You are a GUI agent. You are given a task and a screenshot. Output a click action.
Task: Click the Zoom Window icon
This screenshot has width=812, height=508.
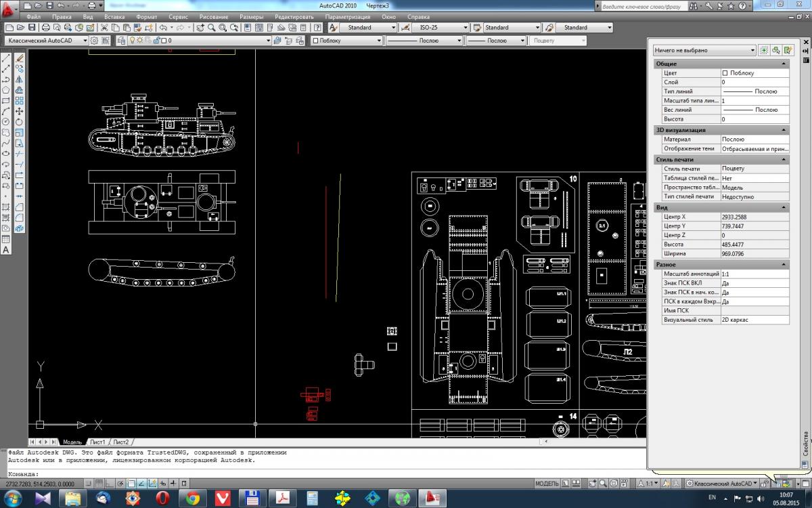[x=223, y=28]
